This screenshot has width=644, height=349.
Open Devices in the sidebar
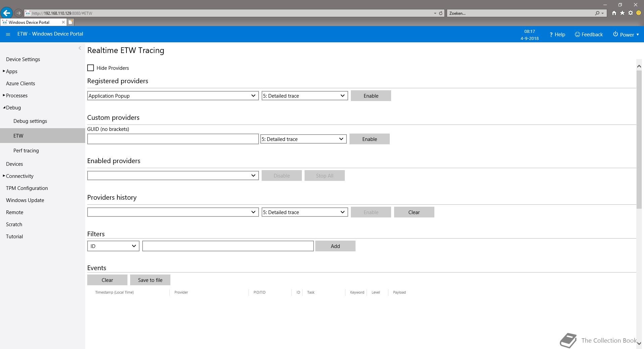click(x=14, y=164)
